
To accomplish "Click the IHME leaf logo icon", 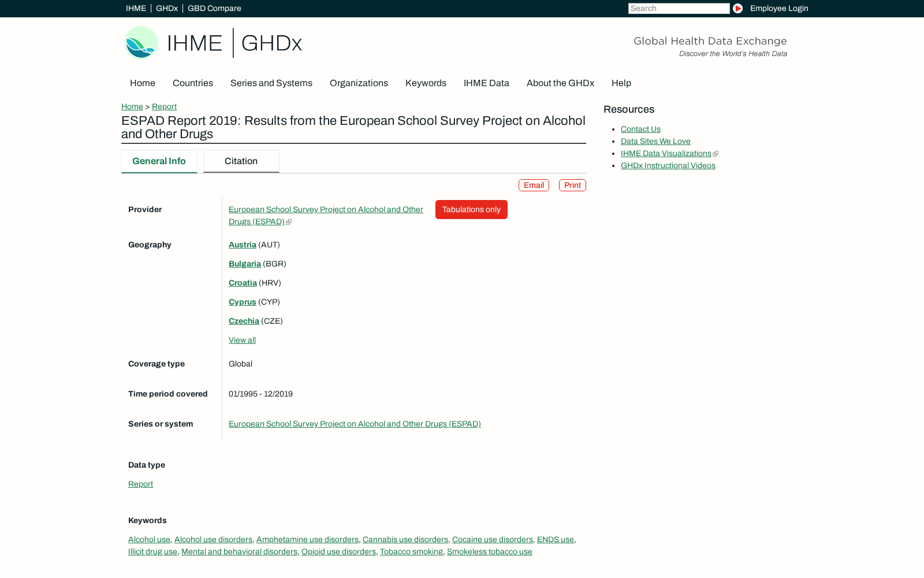I will [x=141, y=43].
